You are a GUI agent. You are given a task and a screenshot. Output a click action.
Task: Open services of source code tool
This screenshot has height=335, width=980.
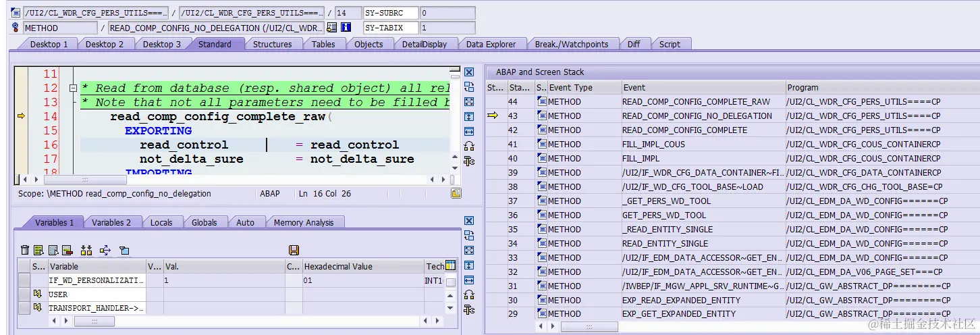coord(469,146)
